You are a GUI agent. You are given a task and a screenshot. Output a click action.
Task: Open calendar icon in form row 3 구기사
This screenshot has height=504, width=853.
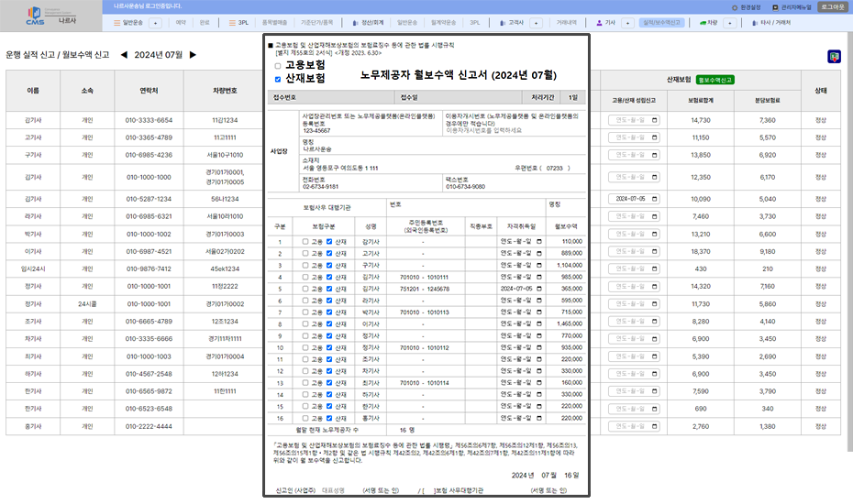(539, 266)
